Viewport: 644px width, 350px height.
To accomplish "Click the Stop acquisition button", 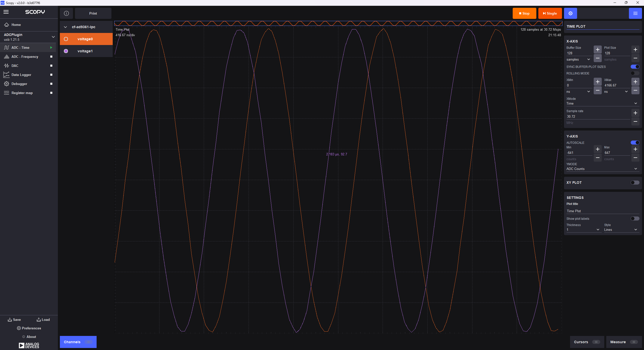I will point(524,13).
